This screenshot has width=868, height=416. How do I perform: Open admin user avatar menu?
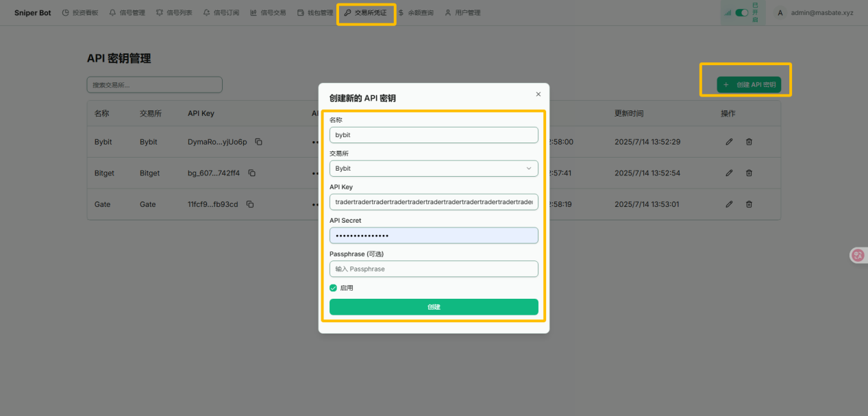point(780,12)
